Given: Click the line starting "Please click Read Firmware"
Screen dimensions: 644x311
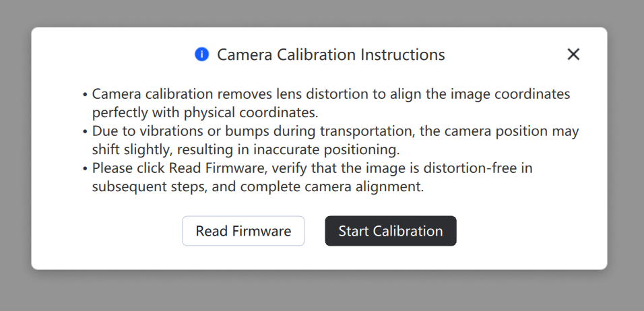Looking at the screenshot, I should click(x=312, y=168).
